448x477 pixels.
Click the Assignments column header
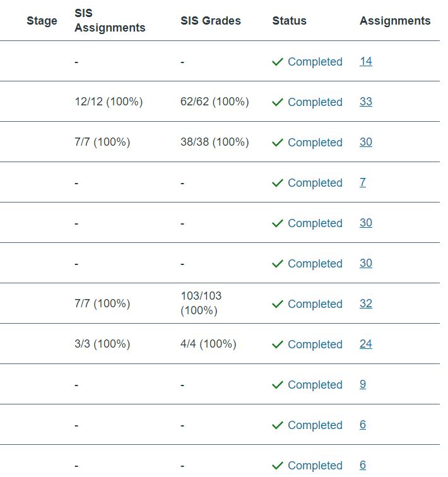pos(395,21)
